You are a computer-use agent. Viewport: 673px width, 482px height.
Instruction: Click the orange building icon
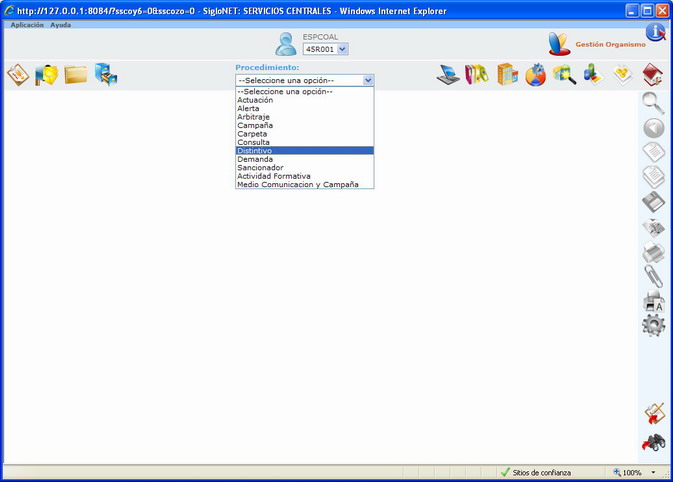point(507,74)
